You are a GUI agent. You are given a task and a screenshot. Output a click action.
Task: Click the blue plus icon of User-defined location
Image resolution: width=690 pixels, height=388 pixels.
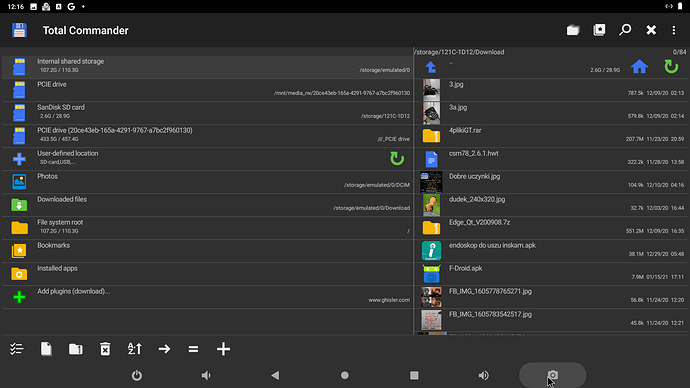(19, 159)
